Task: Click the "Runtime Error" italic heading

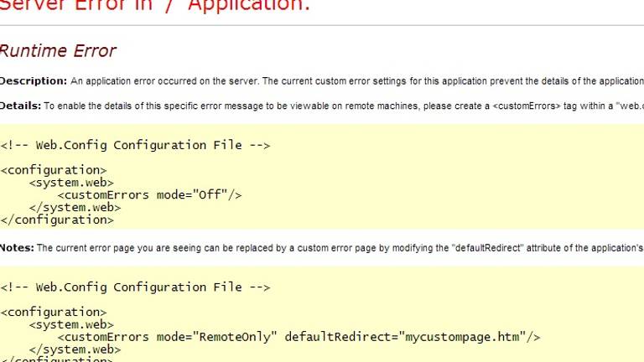Action: tap(58, 51)
